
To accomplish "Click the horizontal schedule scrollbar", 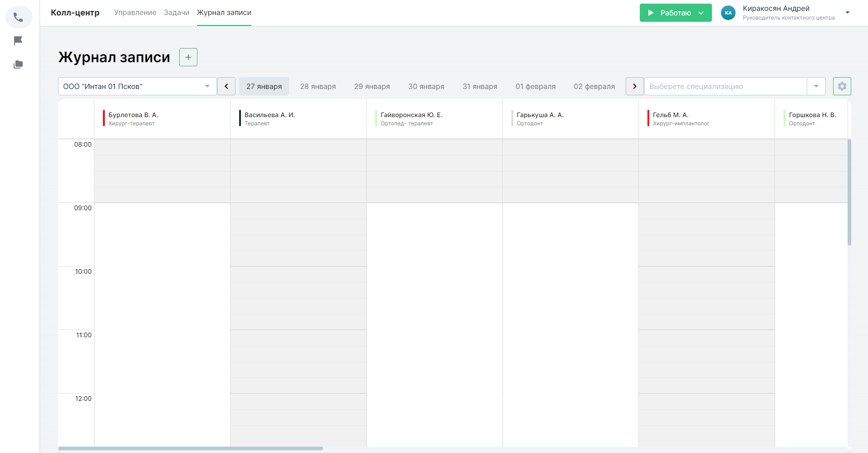I will point(191,448).
